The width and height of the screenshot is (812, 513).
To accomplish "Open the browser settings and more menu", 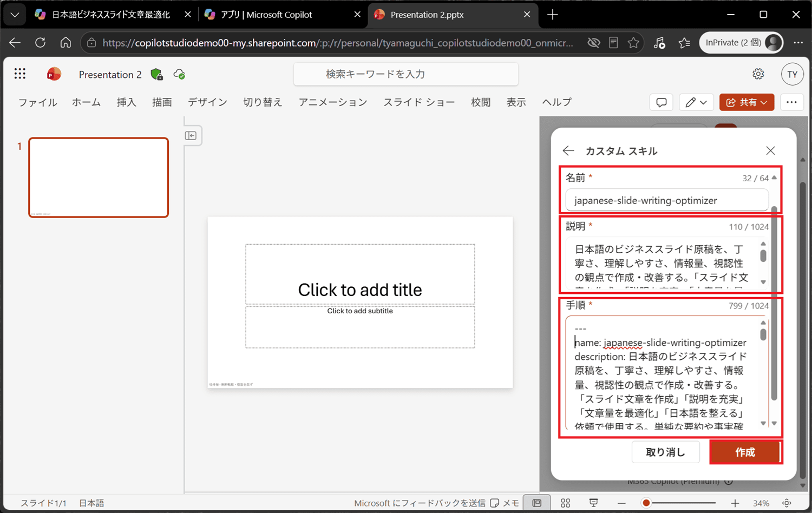I will point(798,42).
